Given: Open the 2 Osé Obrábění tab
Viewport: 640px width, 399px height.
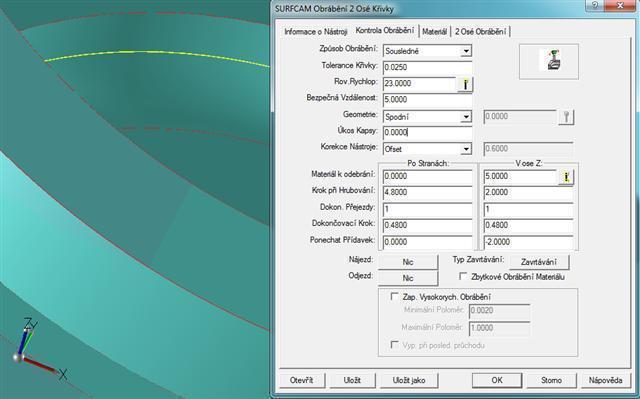Looking at the screenshot, I should click(x=480, y=31).
